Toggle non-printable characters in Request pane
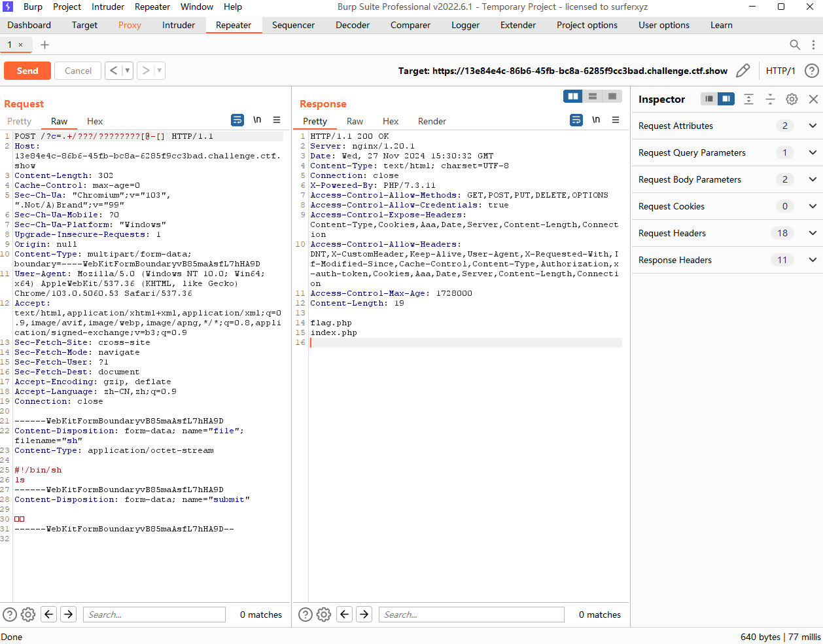The height and width of the screenshot is (644, 823). (x=257, y=120)
